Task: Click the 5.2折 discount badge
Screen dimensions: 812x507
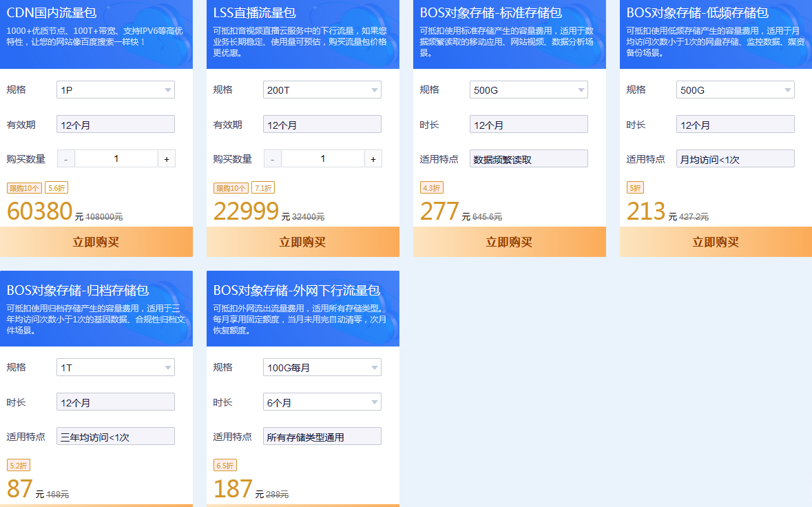Action: tap(18, 466)
